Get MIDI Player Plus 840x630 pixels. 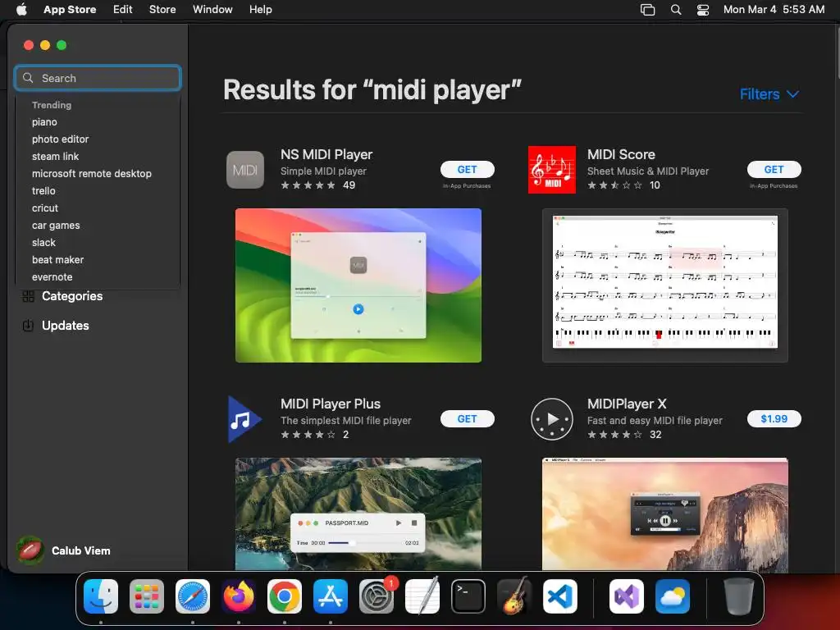[x=467, y=419]
